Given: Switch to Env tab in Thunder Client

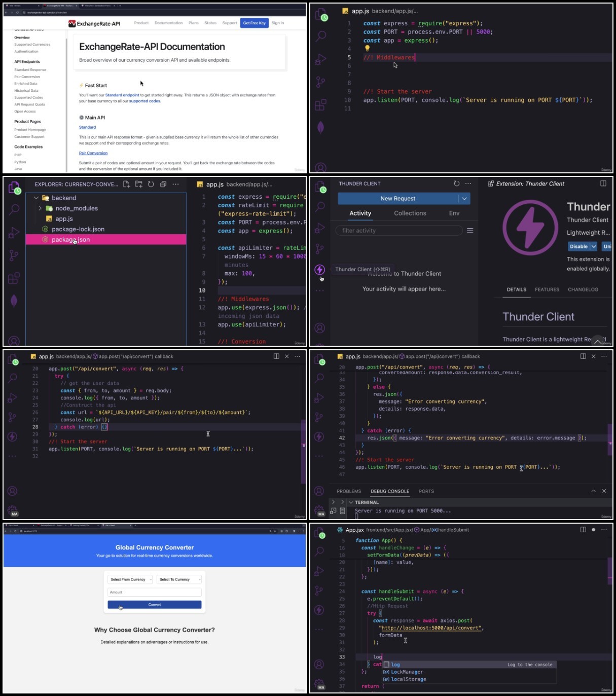Looking at the screenshot, I should (454, 213).
